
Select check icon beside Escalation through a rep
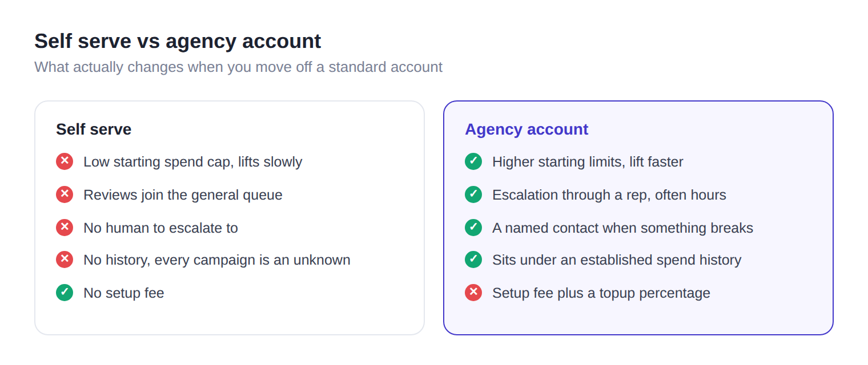(473, 194)
